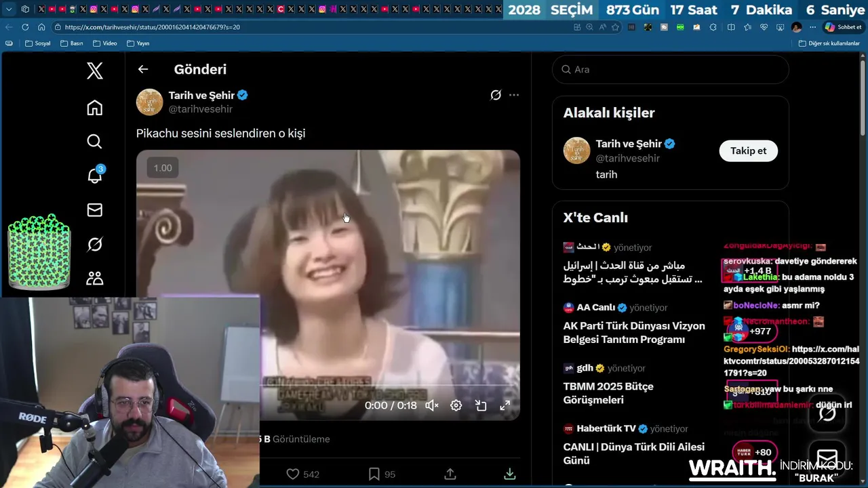Open browser Settings and more menu
This screenshot has width=868, height=488.
coord(812,27)
